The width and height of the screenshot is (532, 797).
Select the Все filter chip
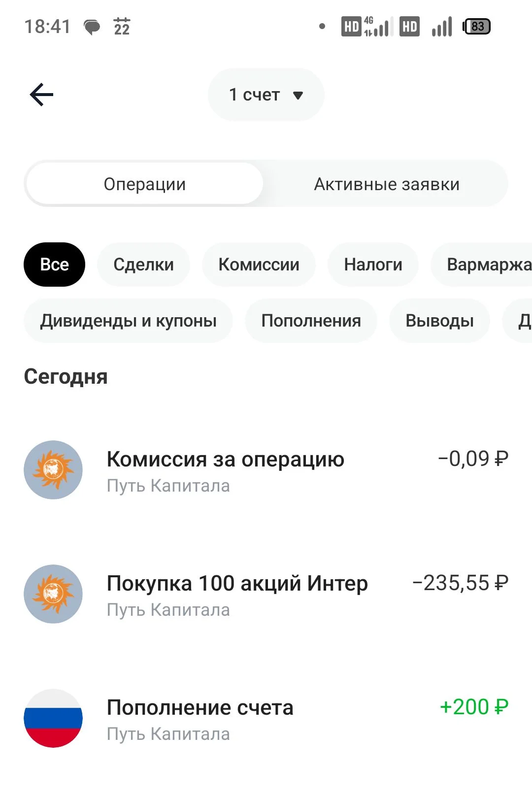[x=54, y=265]
